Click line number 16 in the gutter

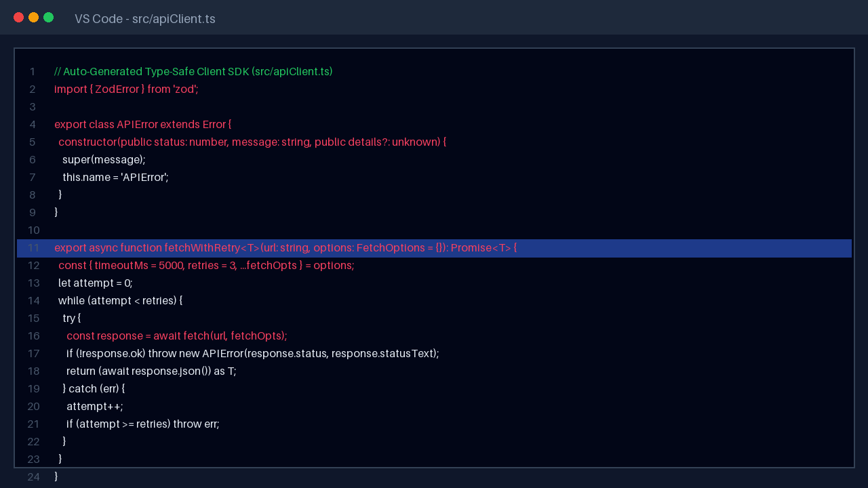tap(33, 336)
